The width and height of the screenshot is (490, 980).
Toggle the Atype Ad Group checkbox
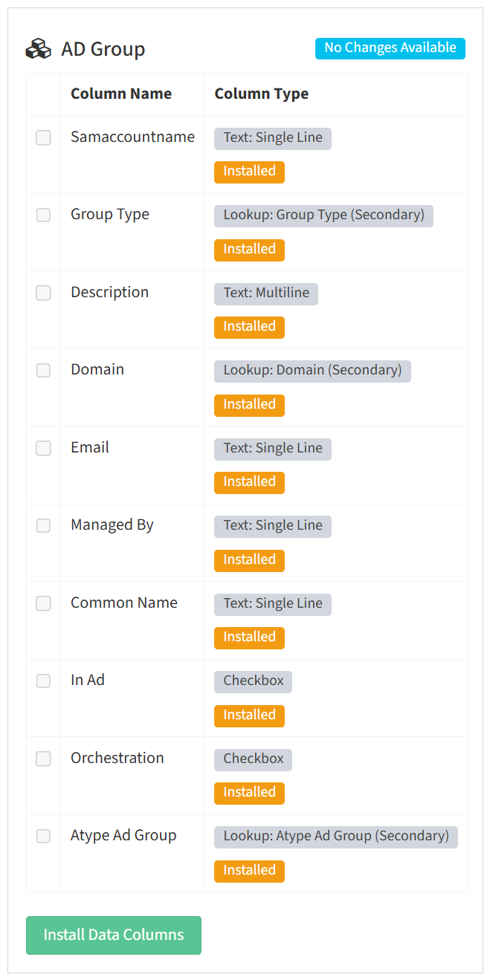[44, 836]
